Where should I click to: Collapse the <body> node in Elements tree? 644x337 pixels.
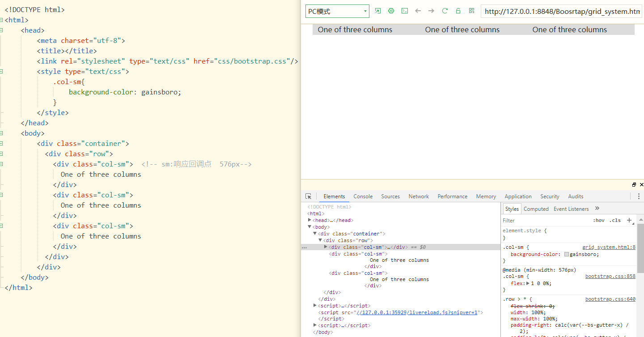point(309,227)
